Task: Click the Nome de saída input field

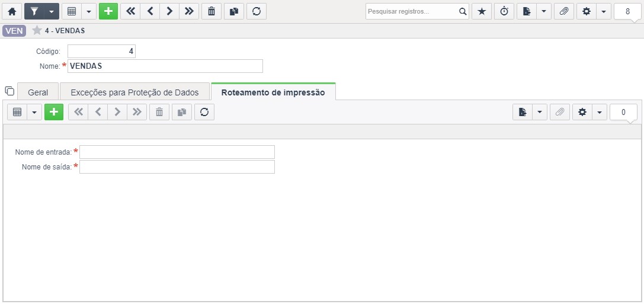Action: click(x=177, y=167)
